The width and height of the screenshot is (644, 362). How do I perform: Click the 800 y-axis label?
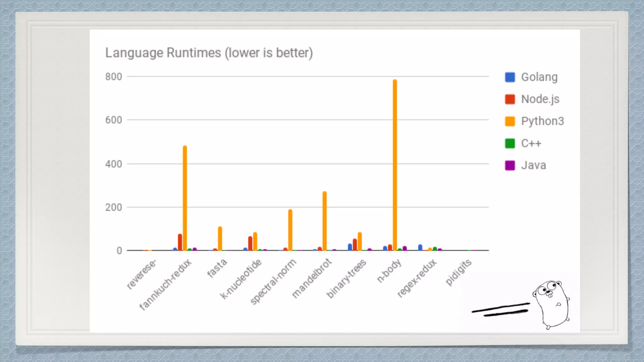[x=114, y=77]
